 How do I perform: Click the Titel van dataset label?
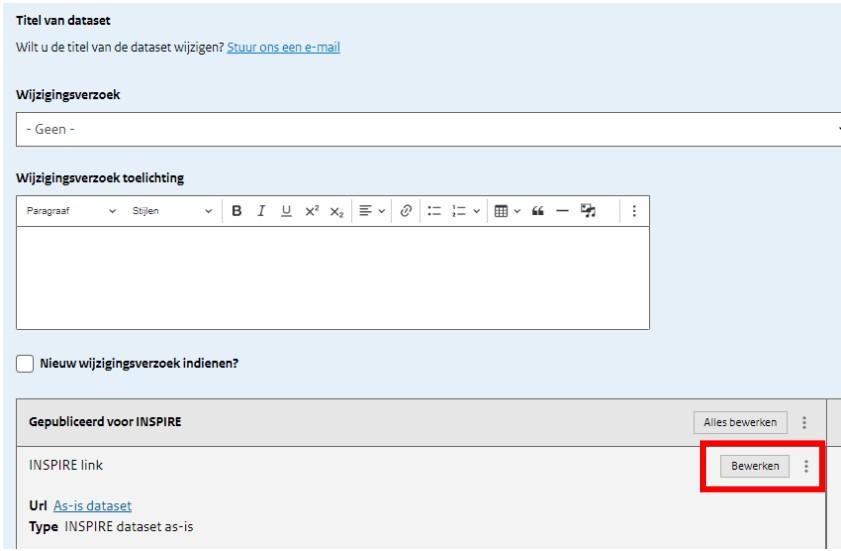[63, 20]
